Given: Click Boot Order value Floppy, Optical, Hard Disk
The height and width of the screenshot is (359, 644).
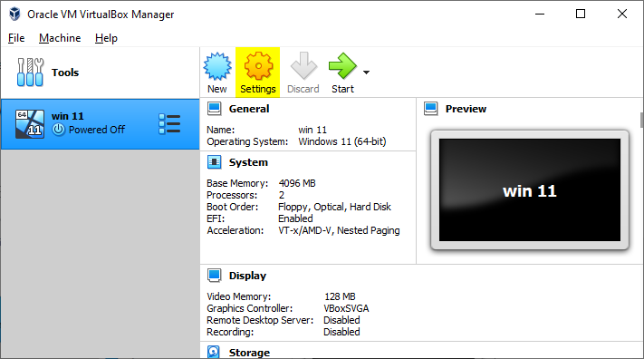Looking at the screenshot, I should [334, 207].
